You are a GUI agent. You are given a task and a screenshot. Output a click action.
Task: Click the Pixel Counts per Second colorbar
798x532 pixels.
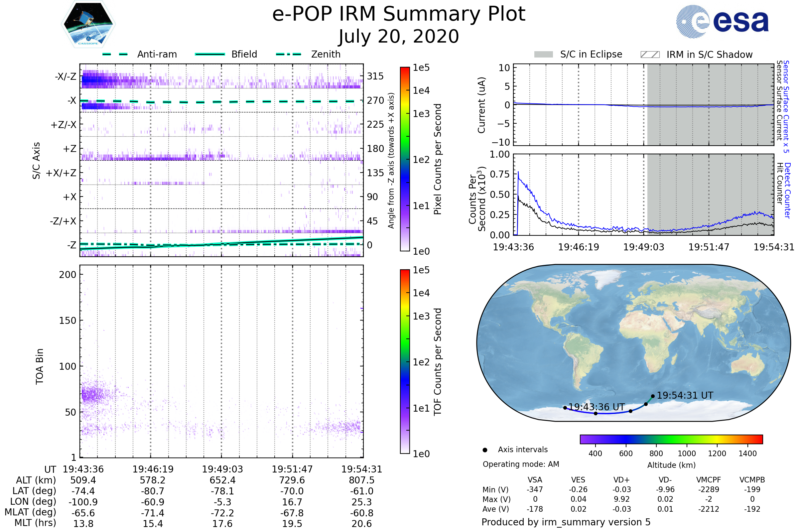click(405, 160)
